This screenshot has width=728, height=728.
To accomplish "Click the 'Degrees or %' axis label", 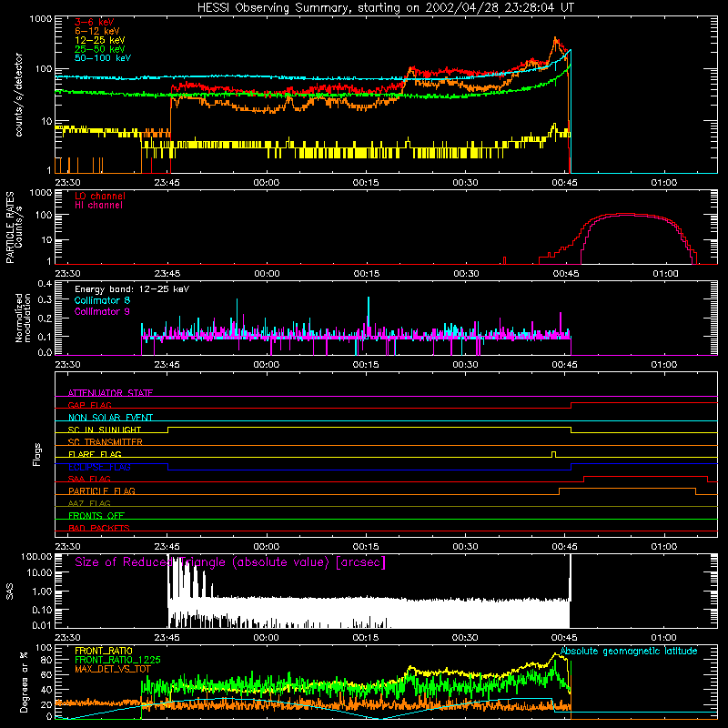I will 25,682.
